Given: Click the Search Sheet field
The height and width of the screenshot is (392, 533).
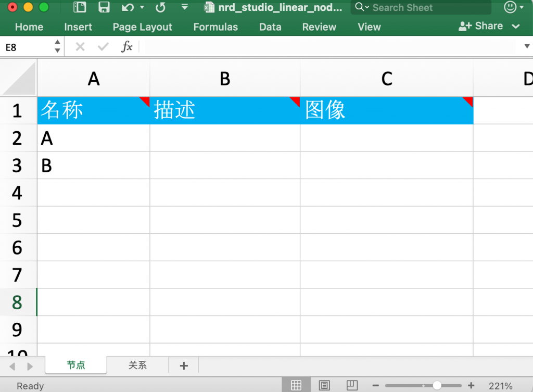Looking at the screenshot, I should point(422,7).
